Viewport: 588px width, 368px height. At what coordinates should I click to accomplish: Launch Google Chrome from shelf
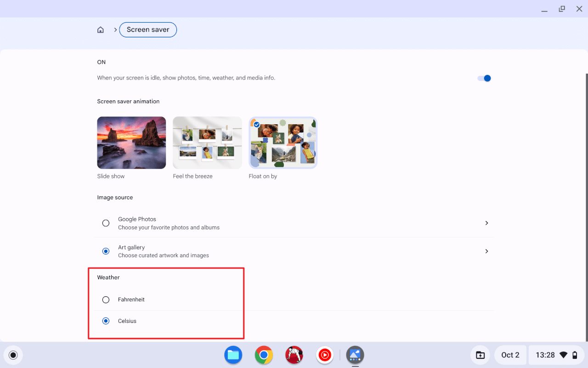coord(264,355)
